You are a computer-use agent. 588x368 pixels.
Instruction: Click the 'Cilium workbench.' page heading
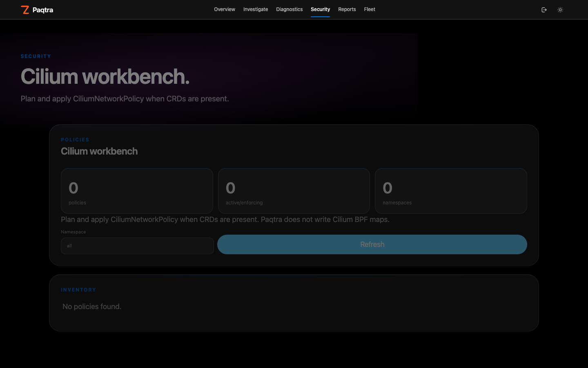point(105,76)
